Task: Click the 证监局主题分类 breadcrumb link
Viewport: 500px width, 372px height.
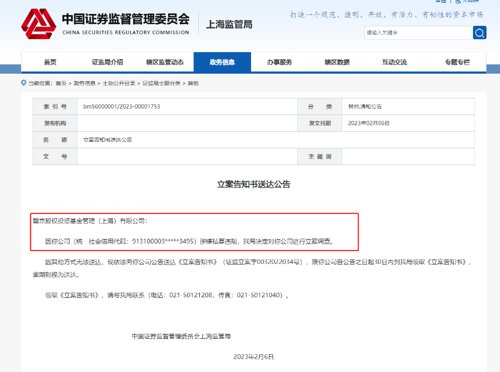Action: click(161, 83)
